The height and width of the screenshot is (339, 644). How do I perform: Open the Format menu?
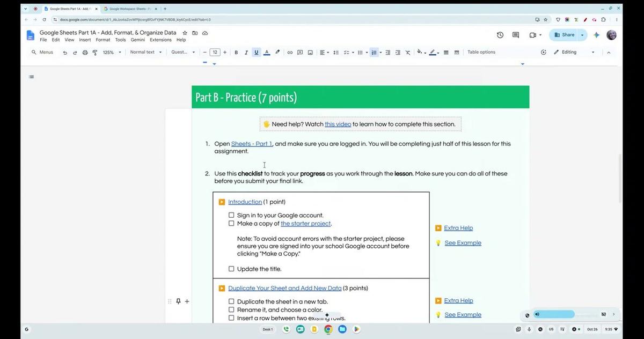[103, 40]
